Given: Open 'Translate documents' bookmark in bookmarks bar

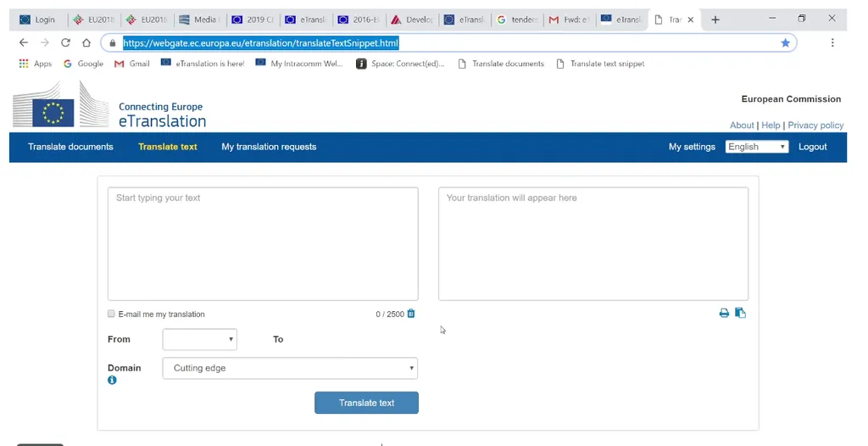Looking at the screenshot, I should click(x=502, y=64).
